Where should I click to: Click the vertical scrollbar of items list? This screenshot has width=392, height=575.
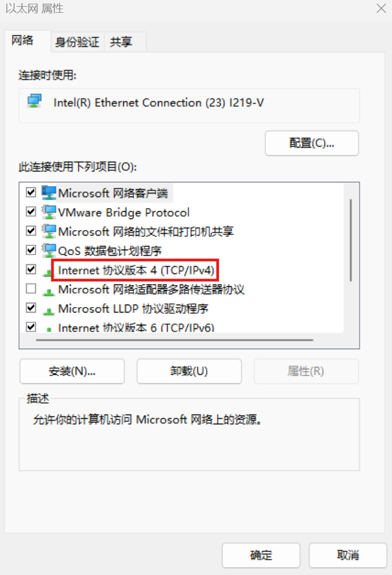(351, 240)
